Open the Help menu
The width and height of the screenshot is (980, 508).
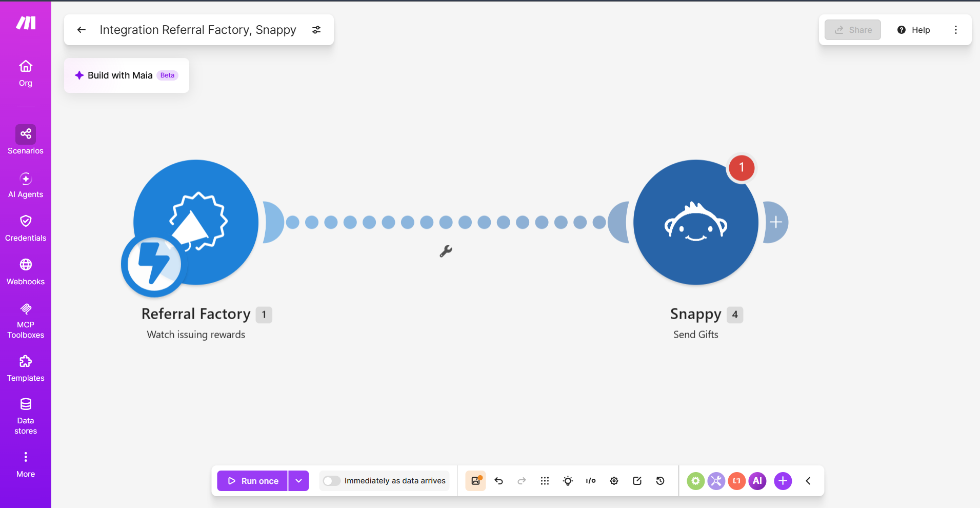(914, 30)
